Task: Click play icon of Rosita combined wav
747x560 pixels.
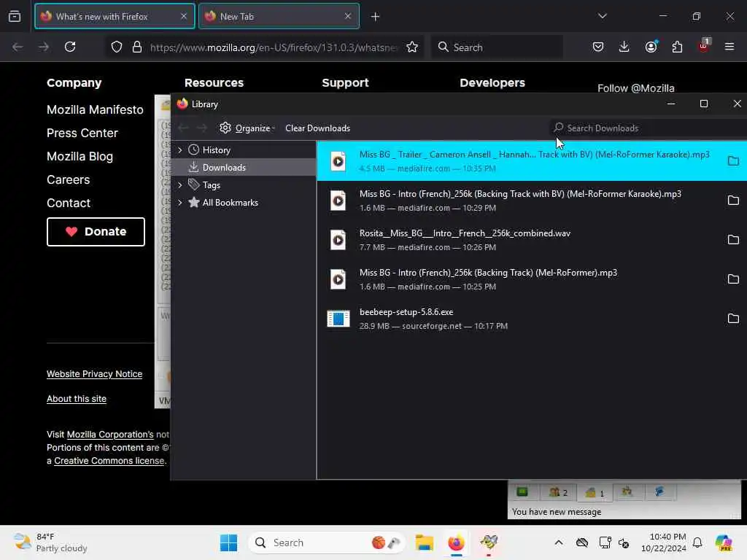Action: coord(338,240)
